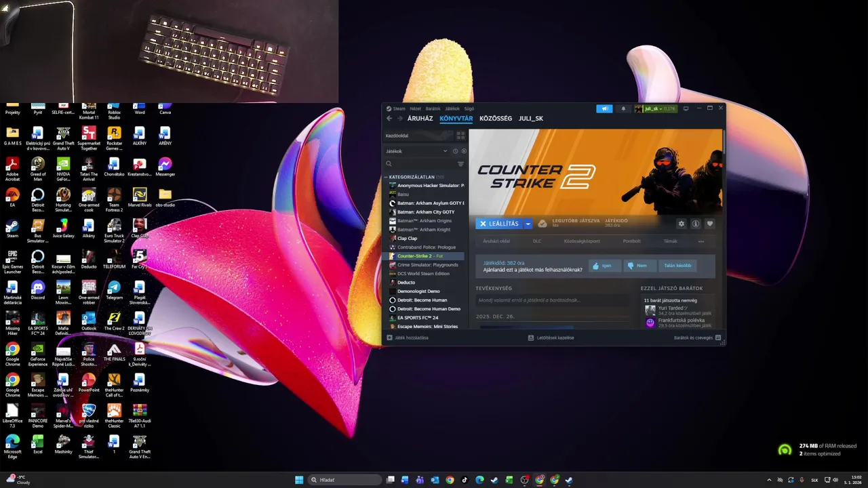Open the Steam menu in the menu bar

click(399, 108)
